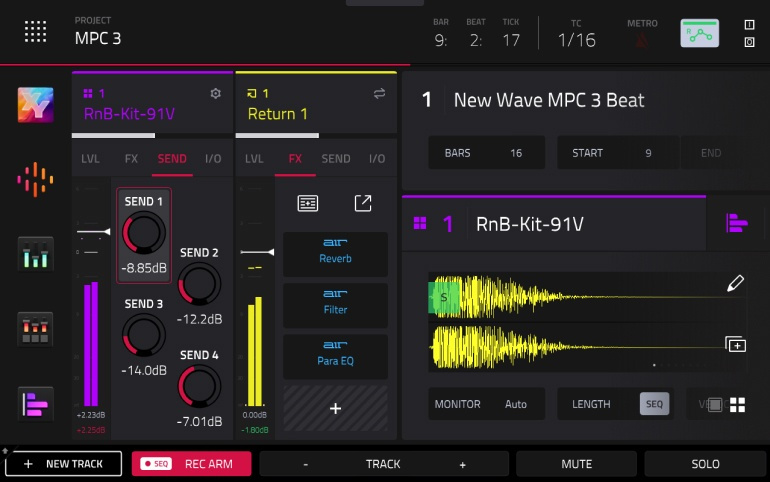
Task: Open the automation read/write button
Action: tap(699, 33)
